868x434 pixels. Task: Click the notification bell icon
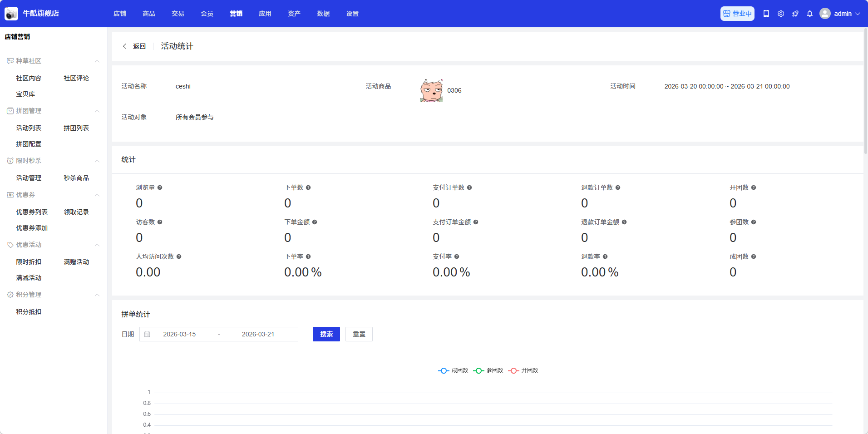(x=809, y=14)
